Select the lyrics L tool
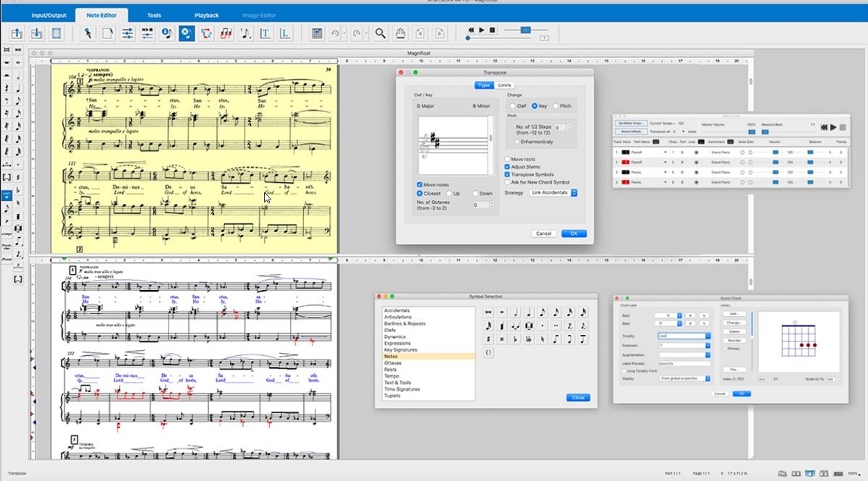This screenshot has height=481, width=868. tap(285, 33)
